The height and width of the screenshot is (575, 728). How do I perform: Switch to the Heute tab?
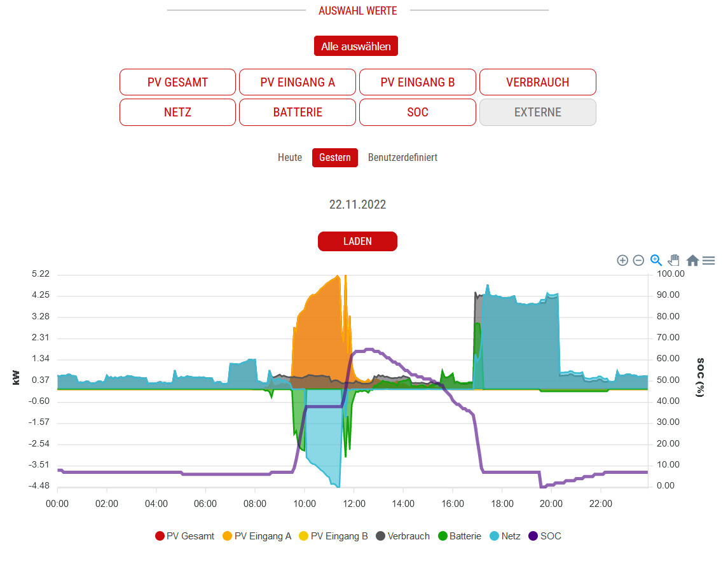(x=290, y=158)
